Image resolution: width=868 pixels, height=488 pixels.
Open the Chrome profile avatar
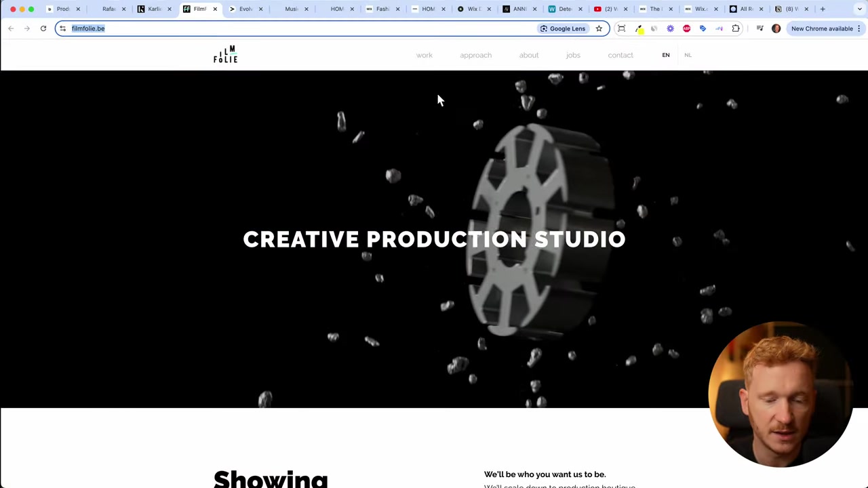776,28
